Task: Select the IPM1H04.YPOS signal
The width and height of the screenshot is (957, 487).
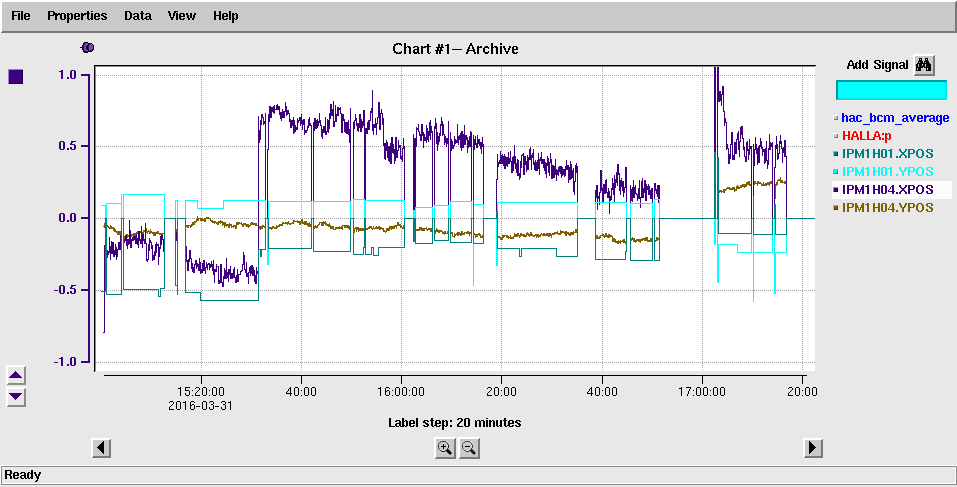Action: click(887, 207)
